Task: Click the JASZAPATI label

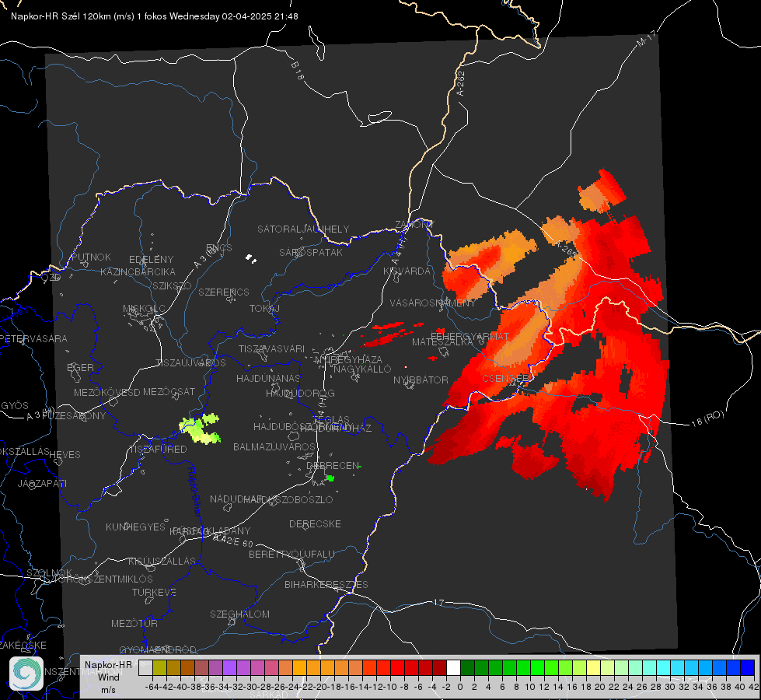Action: 42,483
